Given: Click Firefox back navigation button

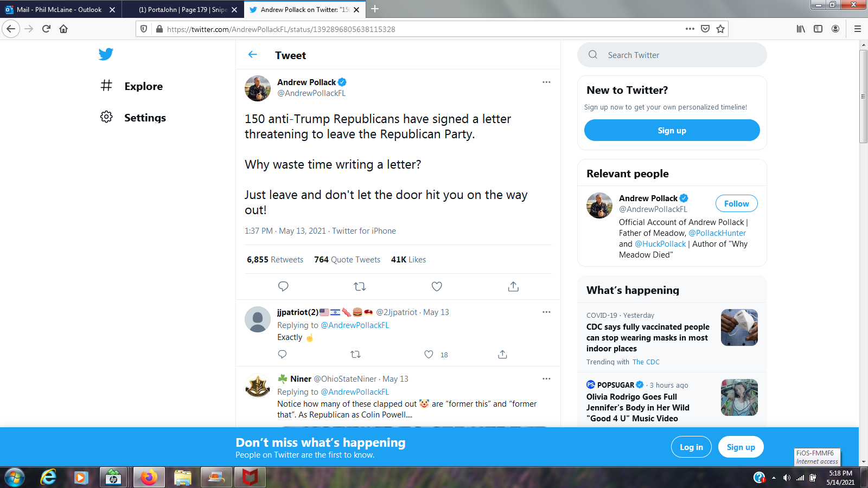Looking at the screenshot, I should click(x=11, y=29).
